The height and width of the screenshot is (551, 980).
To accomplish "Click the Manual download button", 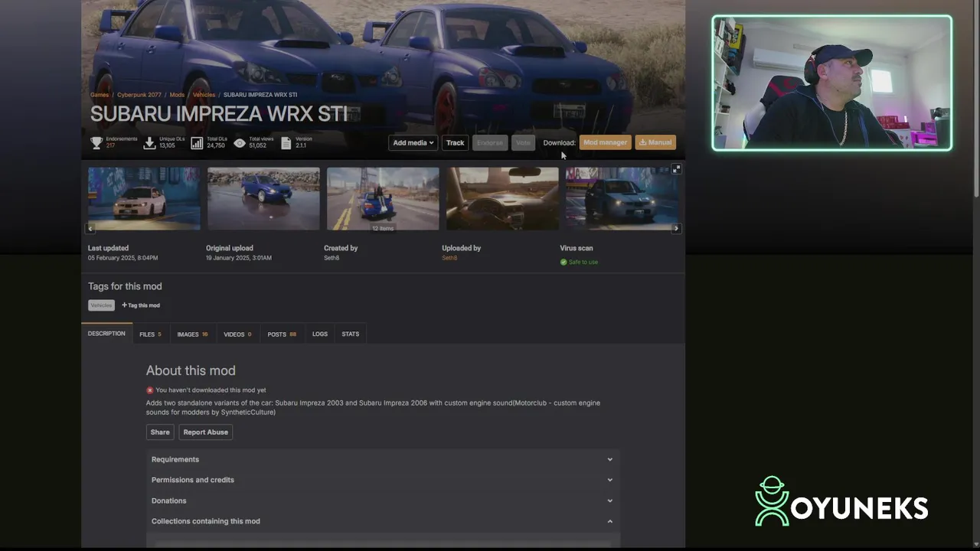I will pos(655,142).
